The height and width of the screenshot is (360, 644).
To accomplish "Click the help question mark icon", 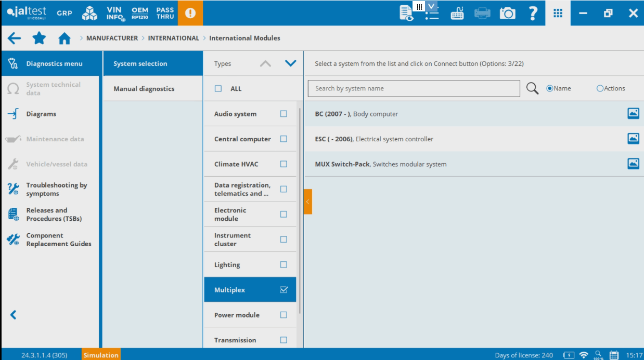I will [533, 14].
